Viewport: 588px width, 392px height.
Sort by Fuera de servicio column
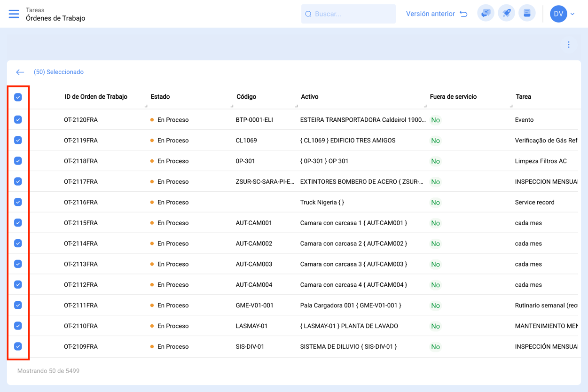click(453, 97)
